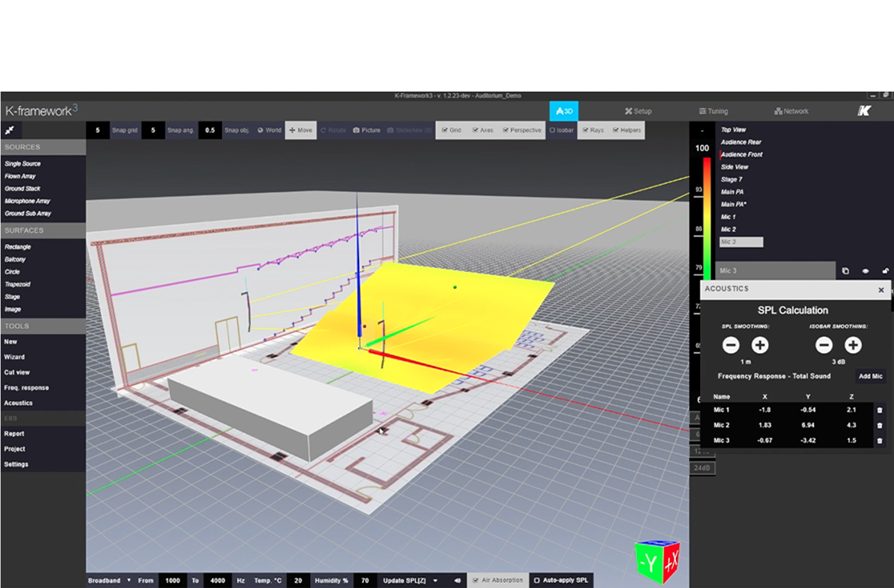Select the Rotate tool
The width and height of the screenshot is (894, 588).
coord(333,130)
